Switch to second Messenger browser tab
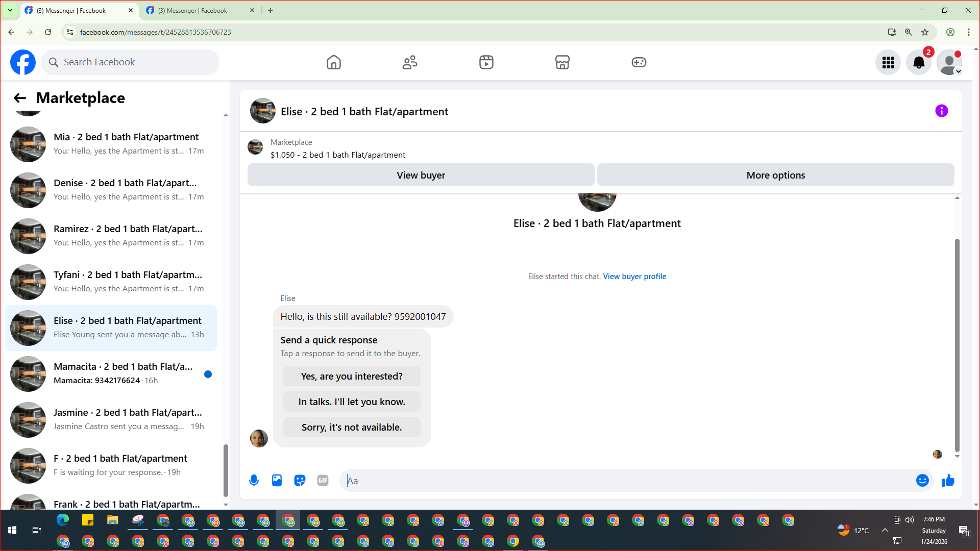This screenshot has width=980, height=551. pyautogui.click(x=194, y=10)
